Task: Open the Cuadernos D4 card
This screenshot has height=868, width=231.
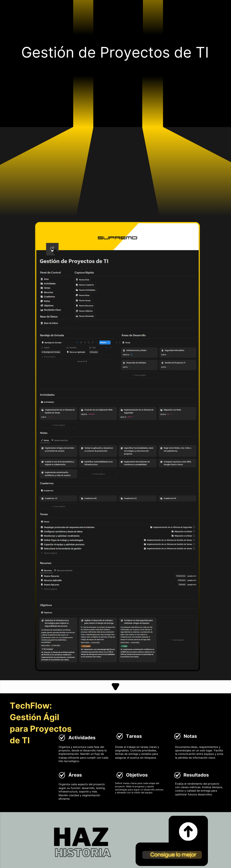Action: 177,498
